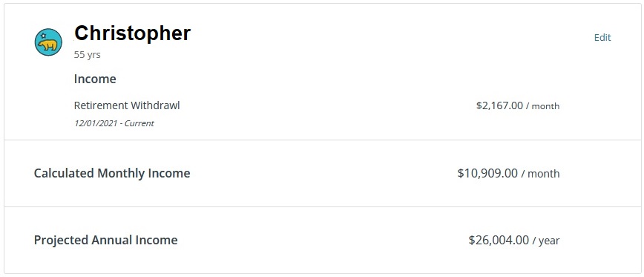Click the teal circle of the avatar
The height and width of the screenshot is (277, 644).
[x=48, y=42]
